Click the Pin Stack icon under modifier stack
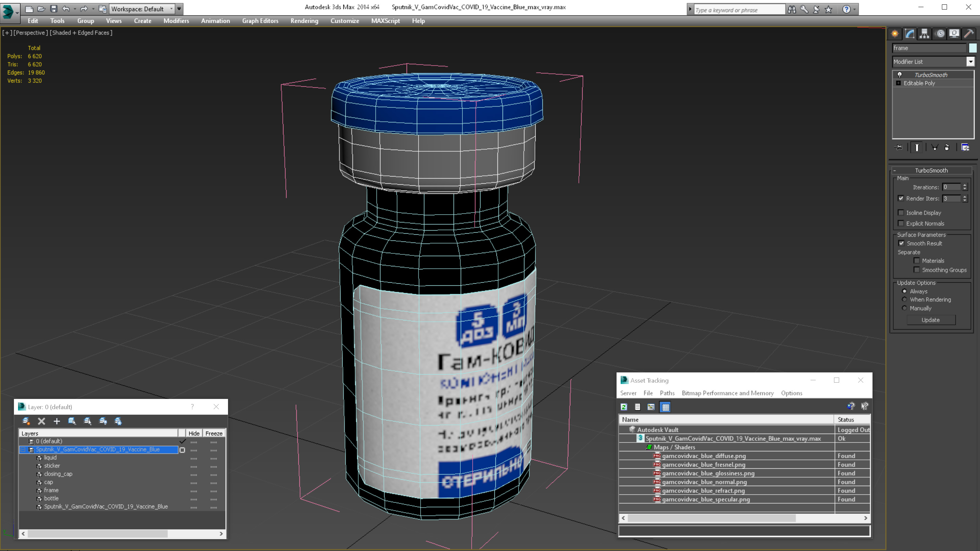The height and width of the screenshot is (551, 980). (x=899, y=147)
